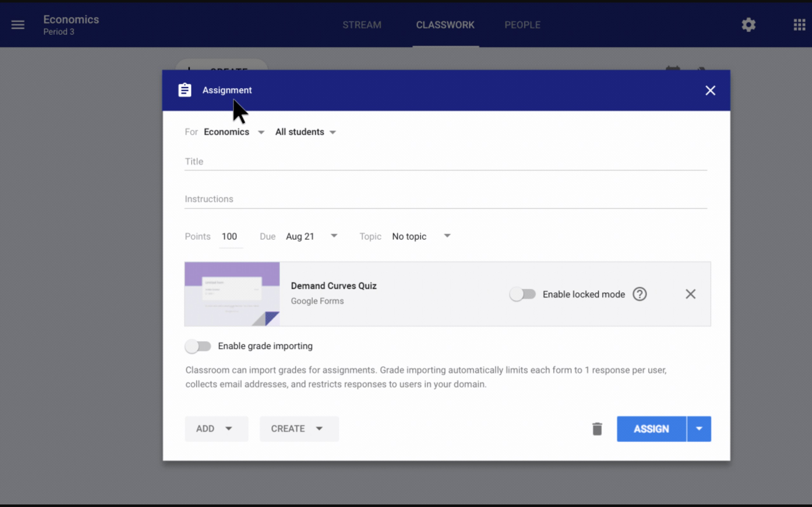Click the Assign button

(x=651, y=429)
